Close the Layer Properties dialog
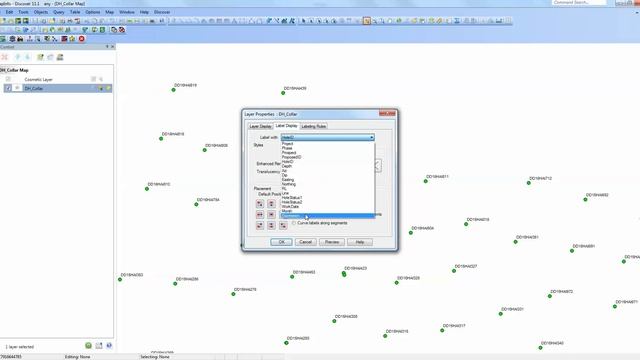This screenshot has height=360, width=640. (387, 113)
